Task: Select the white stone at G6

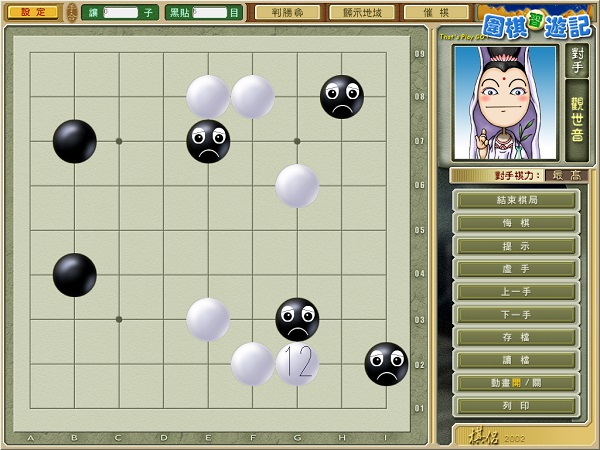Action: pos(297,186)
